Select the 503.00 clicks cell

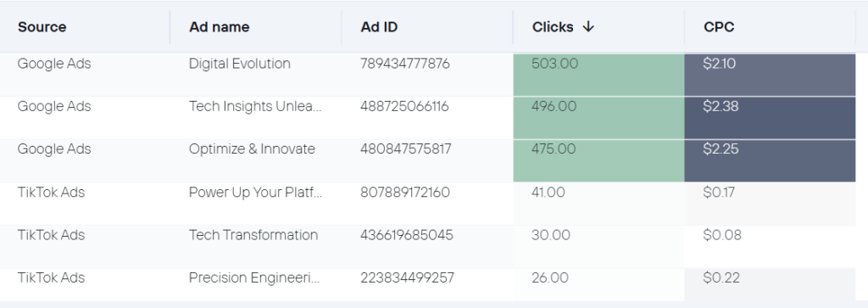599,76
